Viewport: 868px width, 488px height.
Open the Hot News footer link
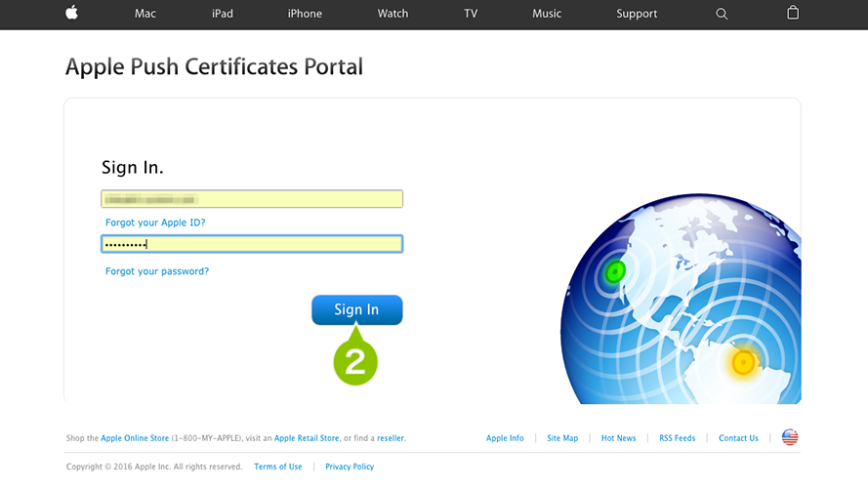coord(618,438)
